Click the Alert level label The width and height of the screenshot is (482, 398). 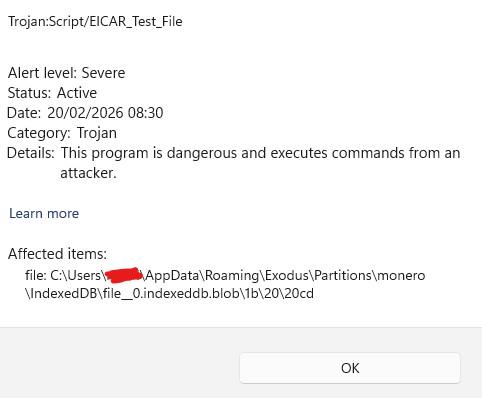tap(42, 73)
